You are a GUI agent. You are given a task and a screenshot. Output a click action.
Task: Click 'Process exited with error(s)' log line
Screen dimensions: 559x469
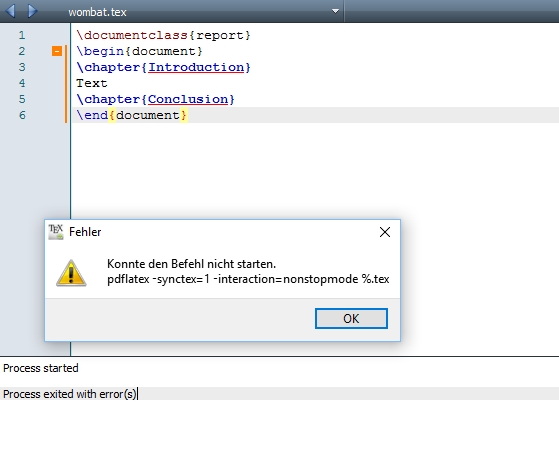click(70, 394)
